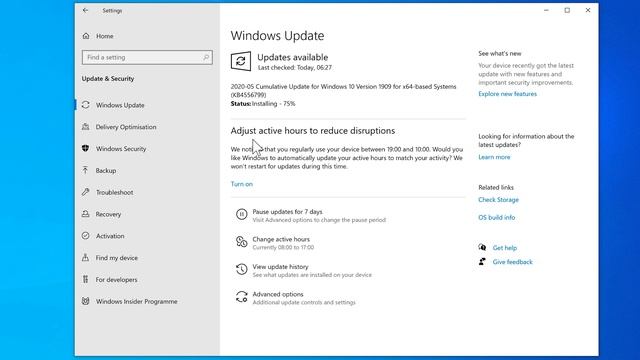Click the Find my device icon
Image resolution: width=640 pixels, height=360 pixels.
[x=85, y=258]
